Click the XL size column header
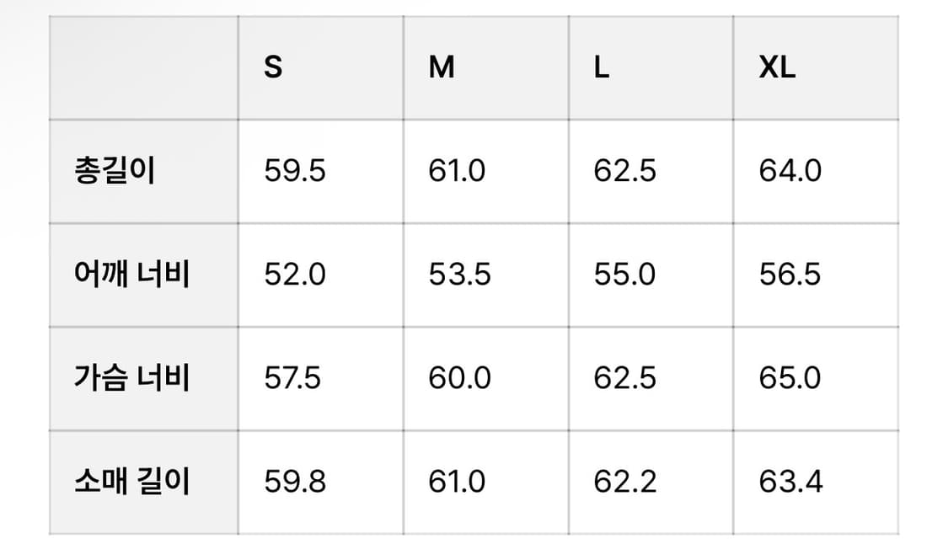The image size is (948, 560). click(816, 67)
